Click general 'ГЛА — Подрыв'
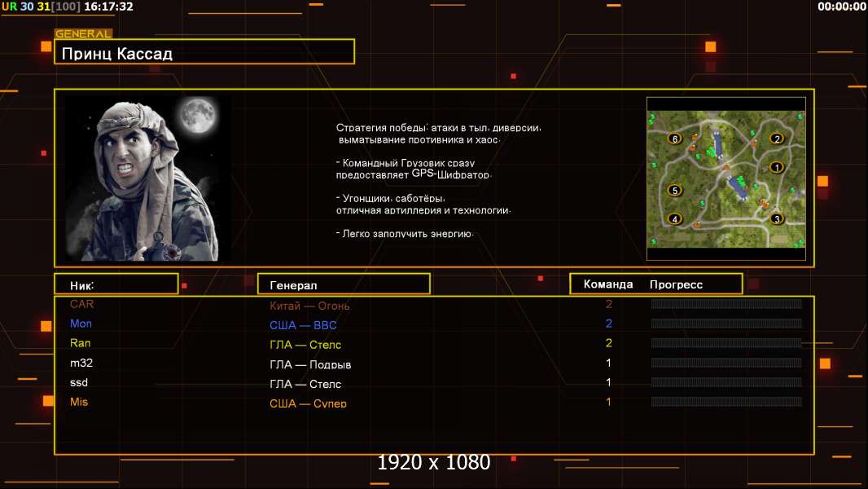This screenshot has height=489, width=868. [x=310, y=364]
